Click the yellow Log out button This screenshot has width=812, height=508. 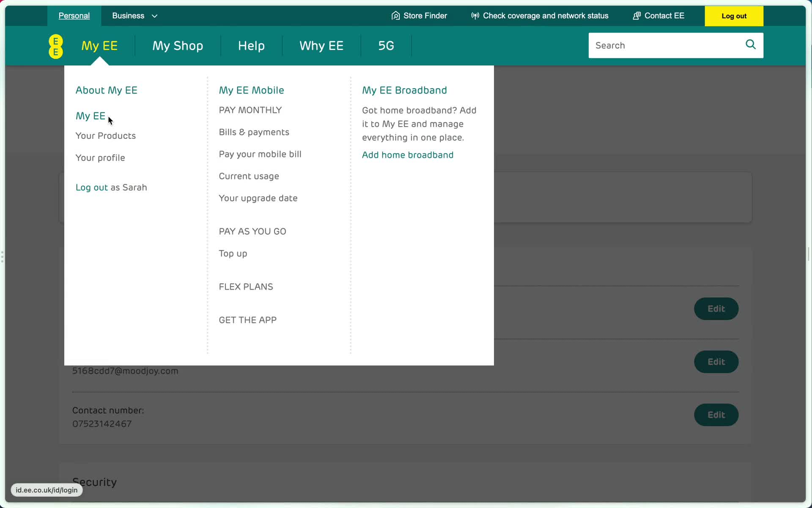tap(734, 16)
